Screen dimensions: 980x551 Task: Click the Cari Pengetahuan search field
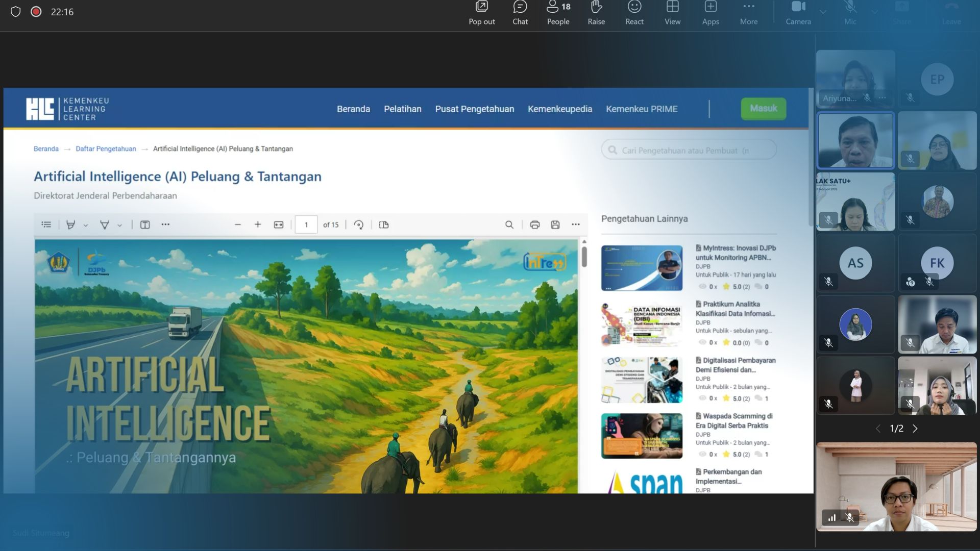[x=689, y=150]
